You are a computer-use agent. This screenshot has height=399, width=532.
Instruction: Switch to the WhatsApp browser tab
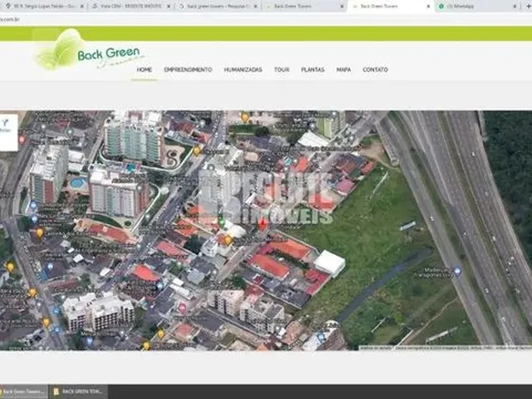475,6
